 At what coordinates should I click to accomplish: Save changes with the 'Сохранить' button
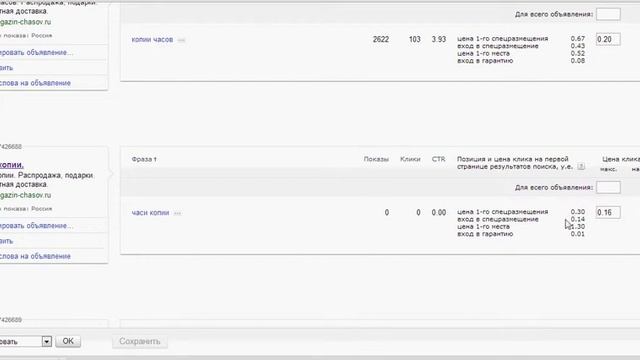click(x=140, y=341)
